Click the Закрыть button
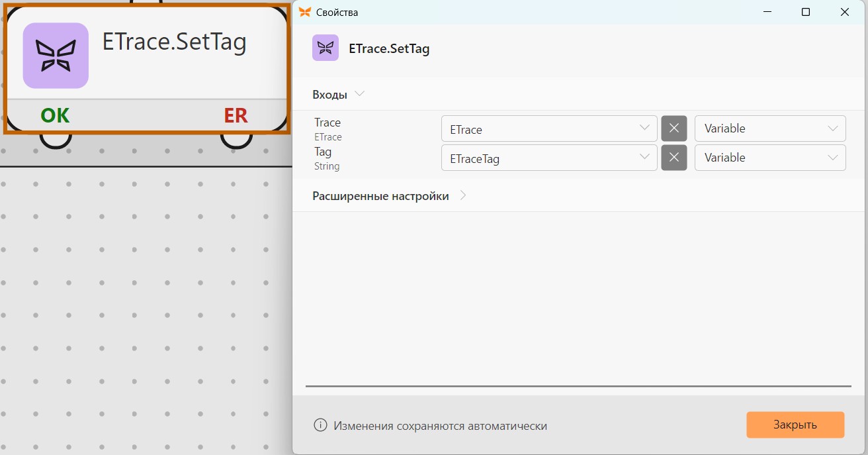Image resolution: width=868 pixels, height=455 pixels. (795, 425)
